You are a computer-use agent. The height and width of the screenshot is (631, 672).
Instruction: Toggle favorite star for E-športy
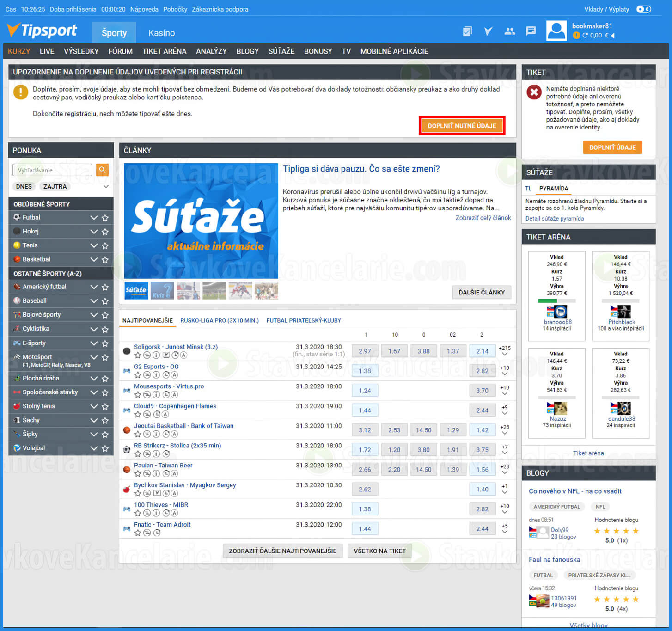point(105,343)
